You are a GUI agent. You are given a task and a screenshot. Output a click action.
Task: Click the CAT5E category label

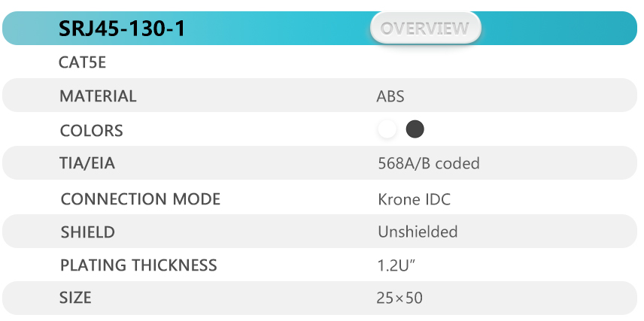pos(83,63)
